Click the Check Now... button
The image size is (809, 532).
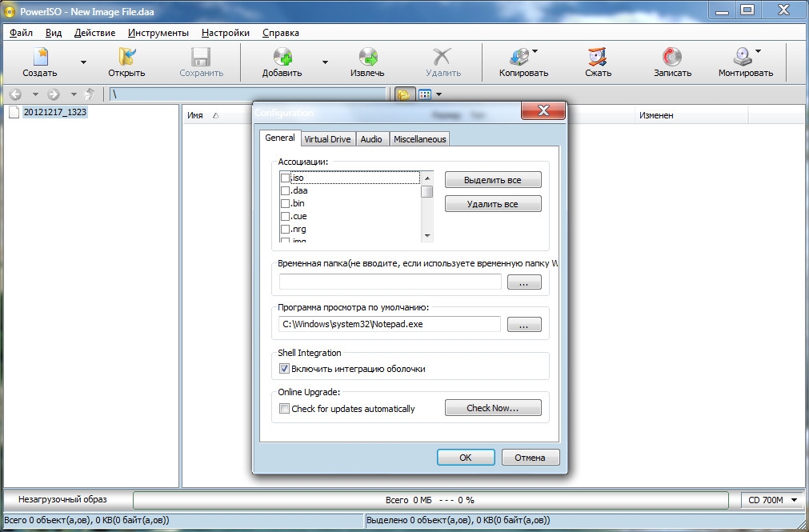pos(493,408)
